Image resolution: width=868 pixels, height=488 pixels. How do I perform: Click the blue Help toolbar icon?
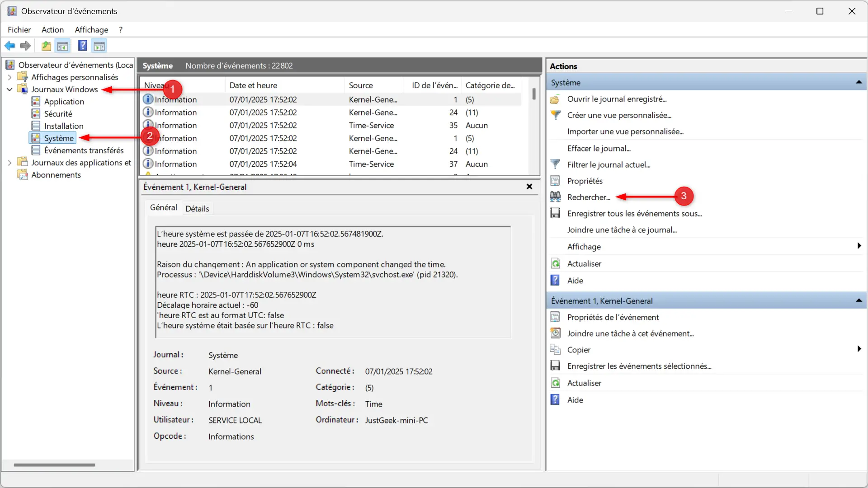[x=83, y=46]
